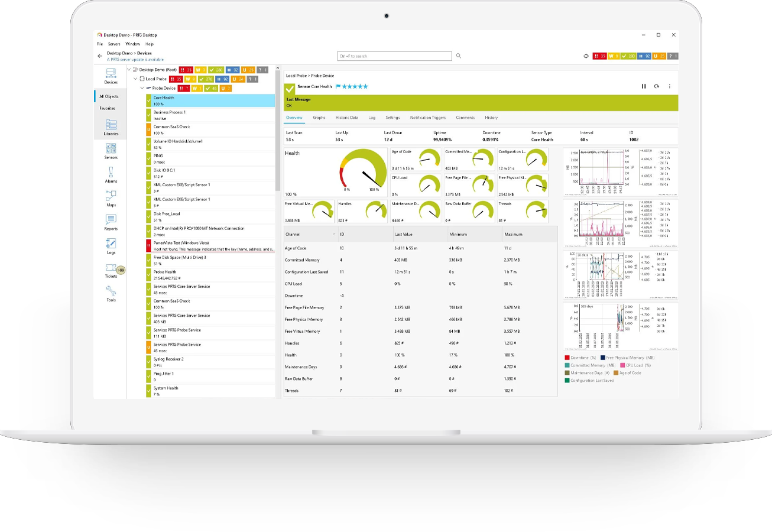Switch to the Notification Triggers tab
The height and width of the screenshot is (532, 772).
(428, 118)
